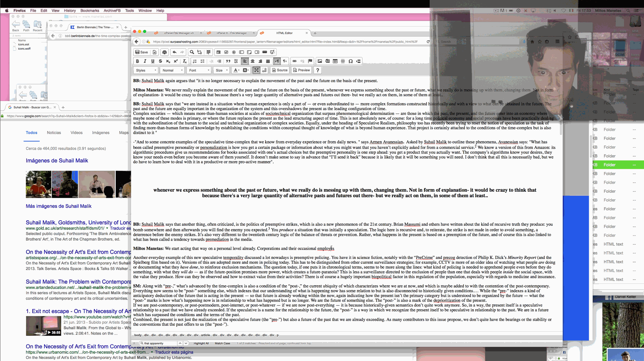Insert a hyperlink with the Link icon
The width and height of the screenshot is (644, 361).
(295, 61)
